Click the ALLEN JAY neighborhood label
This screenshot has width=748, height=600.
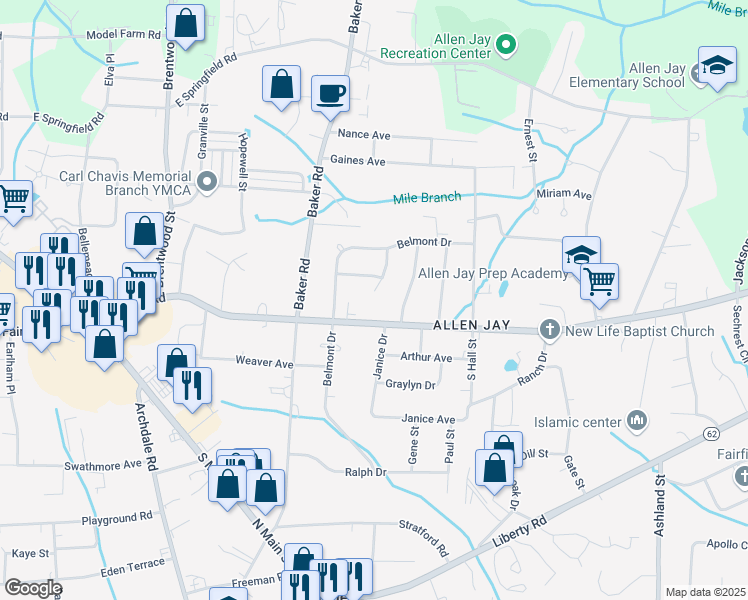tap(471, 325)
